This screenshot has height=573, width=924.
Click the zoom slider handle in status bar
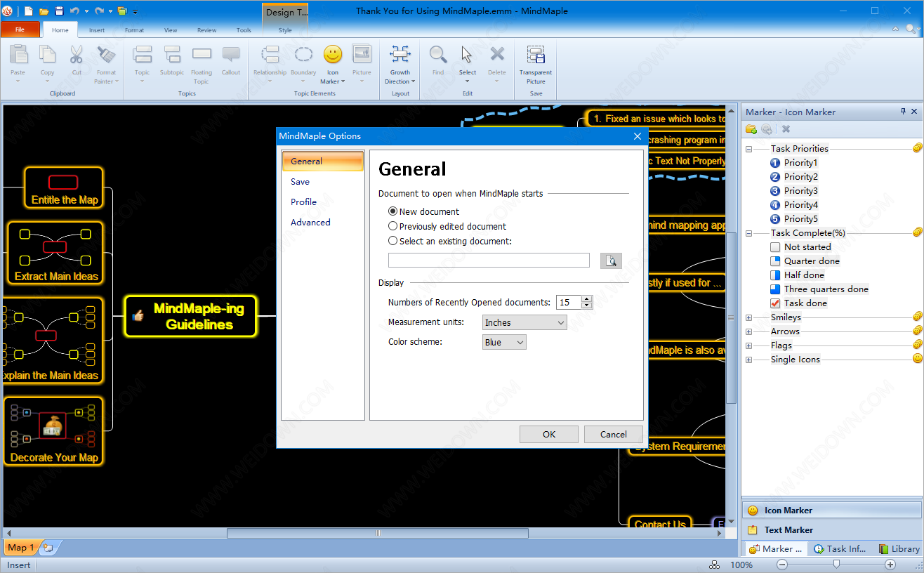point(836,565)
